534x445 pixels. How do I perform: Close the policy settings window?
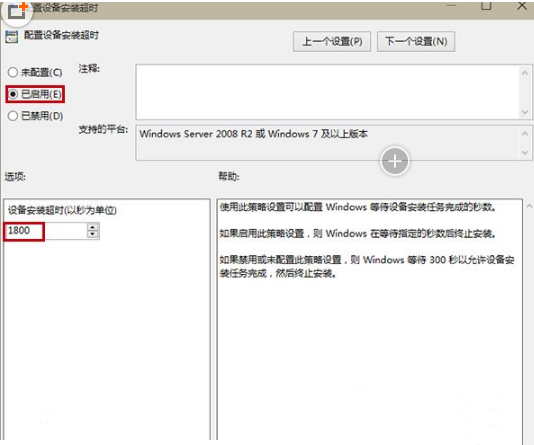(x=522, y=5)
